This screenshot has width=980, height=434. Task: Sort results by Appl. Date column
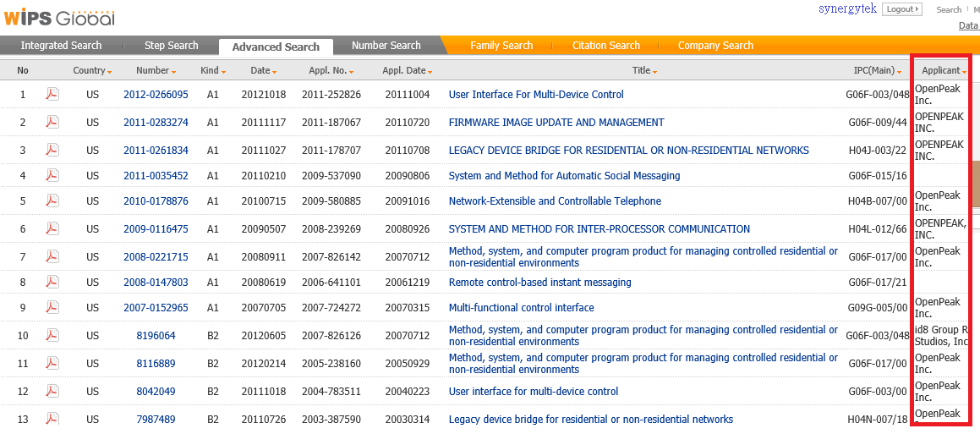click(x=407, y=71)
